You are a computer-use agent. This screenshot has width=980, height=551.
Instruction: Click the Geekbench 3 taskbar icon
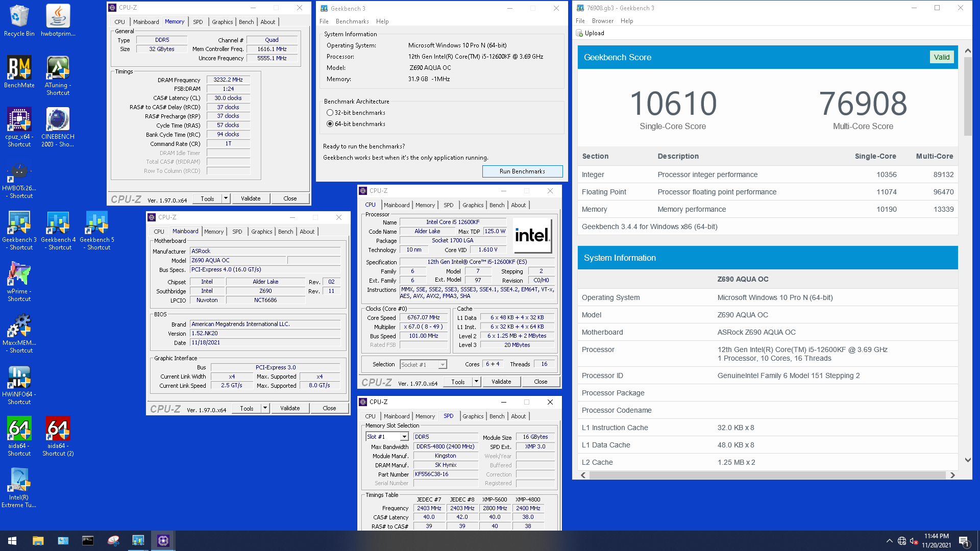(x=137, y=540)
